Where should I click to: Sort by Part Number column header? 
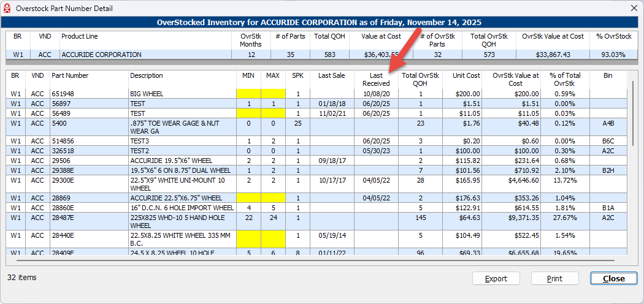(x=70, y=76)
